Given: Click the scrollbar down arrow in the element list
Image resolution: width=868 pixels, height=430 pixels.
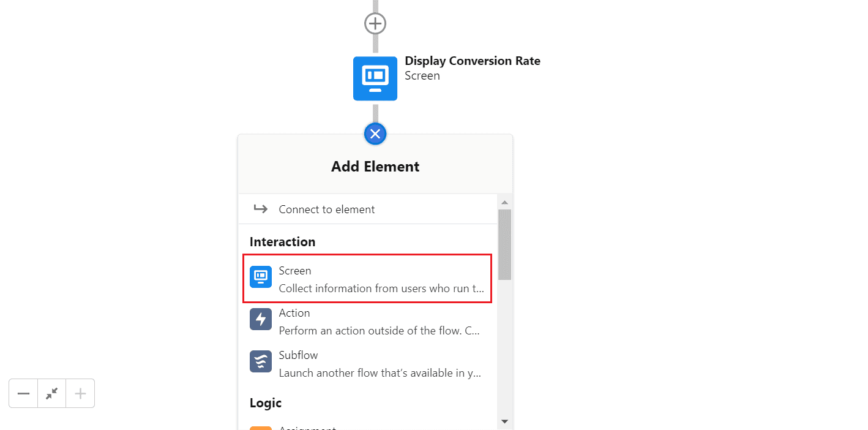Looking at the screenshot, I should coord(505,421).
